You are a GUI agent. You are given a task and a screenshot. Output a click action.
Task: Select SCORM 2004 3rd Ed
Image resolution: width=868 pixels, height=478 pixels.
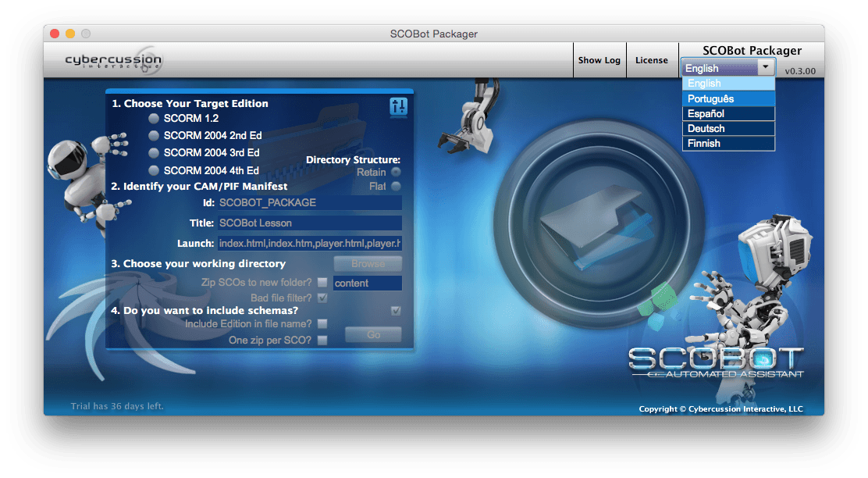[153, 152]
